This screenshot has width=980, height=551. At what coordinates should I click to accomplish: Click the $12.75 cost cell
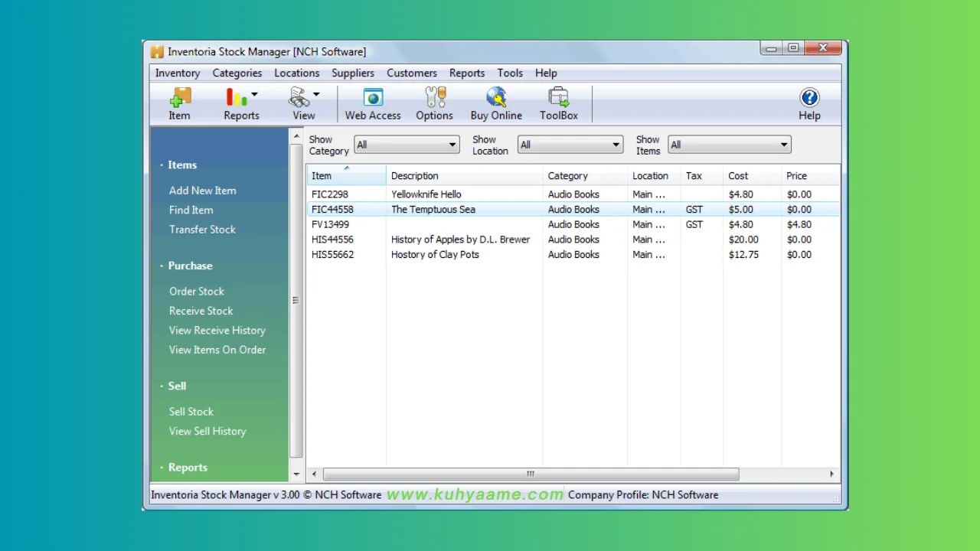tap(743, 255)
